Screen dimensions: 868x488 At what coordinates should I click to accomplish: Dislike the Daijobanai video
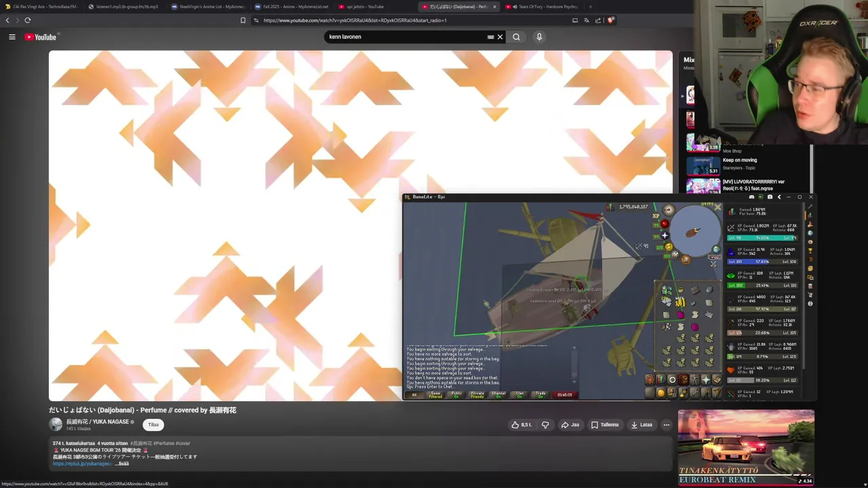545,425
